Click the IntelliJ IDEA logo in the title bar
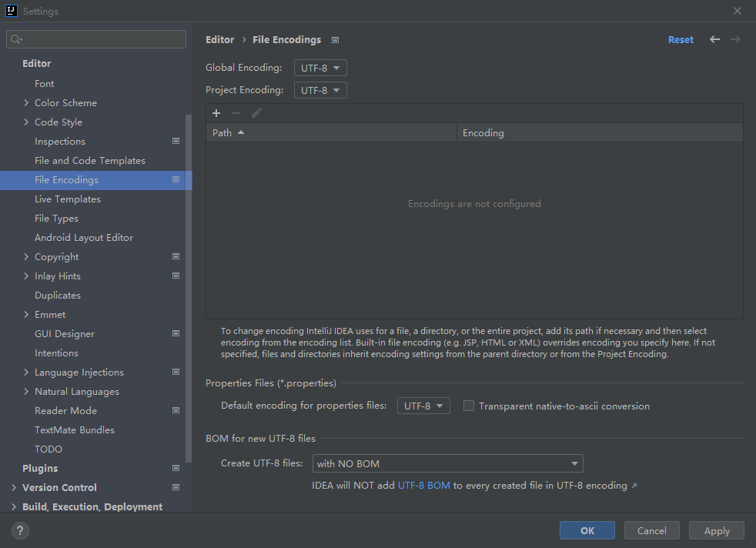The image size is (756, 548). click(x=11, y=11)
